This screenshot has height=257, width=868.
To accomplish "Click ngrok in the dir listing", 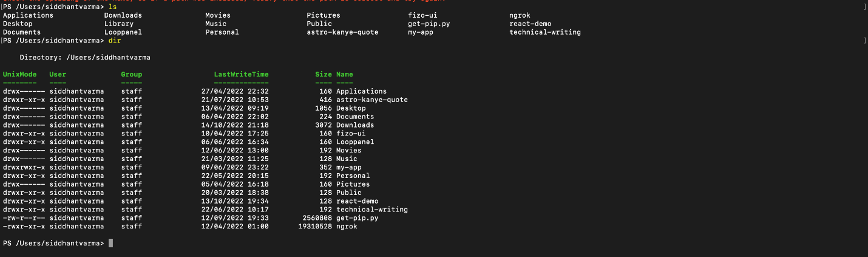I will [x=347, y=226].
